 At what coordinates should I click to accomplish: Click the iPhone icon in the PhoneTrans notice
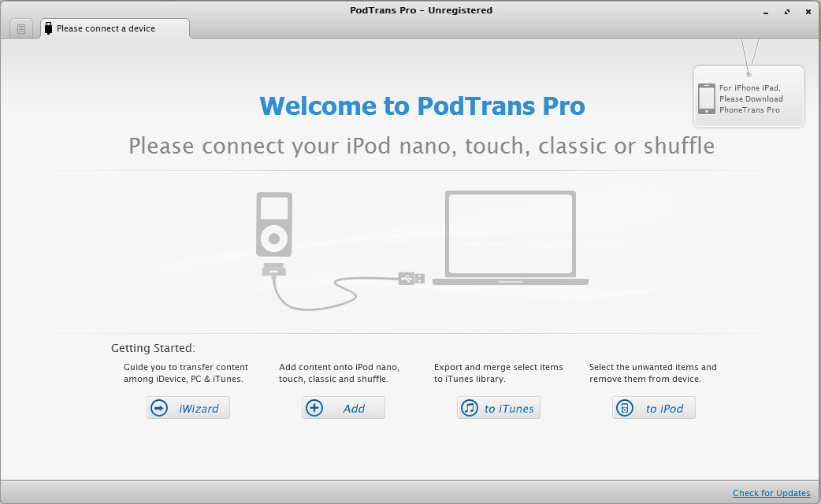[x=707, y=98]
